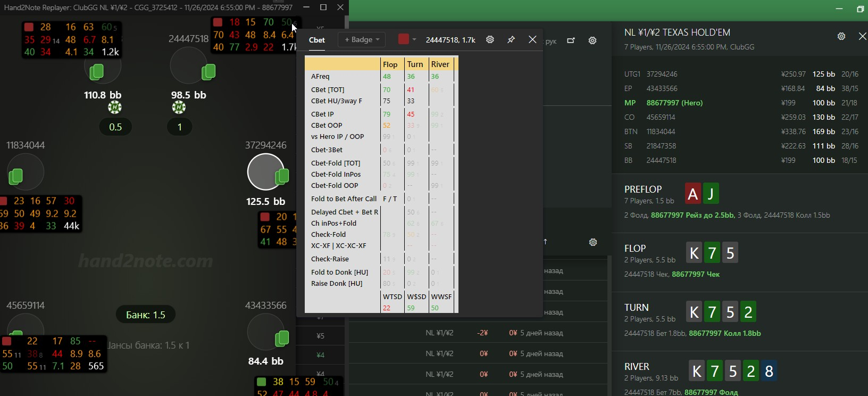
Task: Select the highlighted avatar of player 37294246
Action: 265,172
